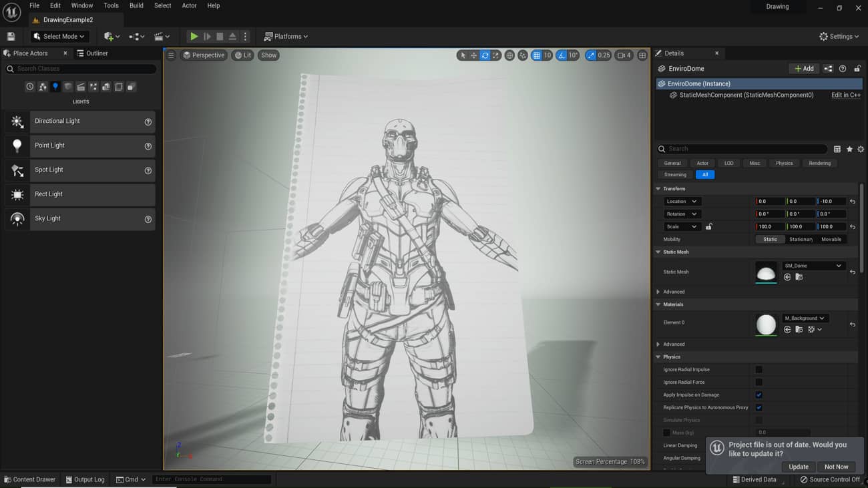The image size is (868, 488).
Task: Select the Directional Light placement icon
Action: (17, 121)
